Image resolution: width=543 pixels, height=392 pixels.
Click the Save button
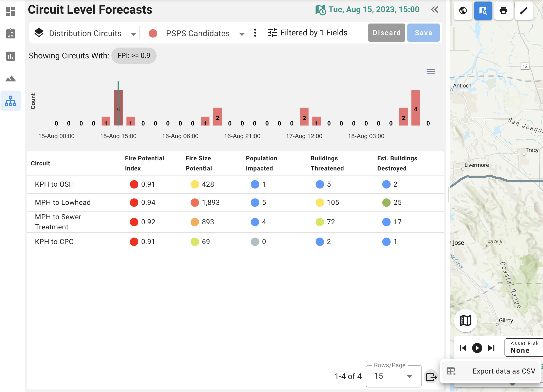(x=423, y=33)
